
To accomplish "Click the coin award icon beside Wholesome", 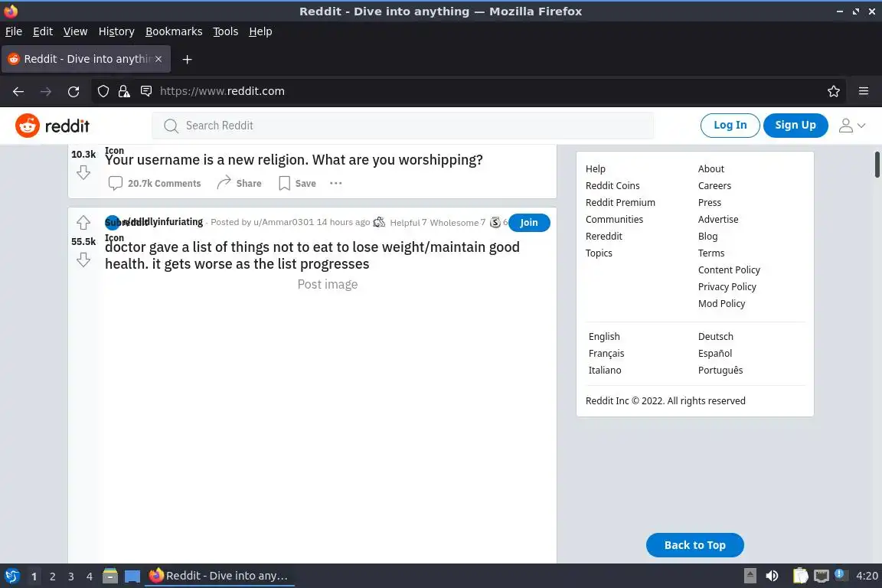I will tap(495, 222).
